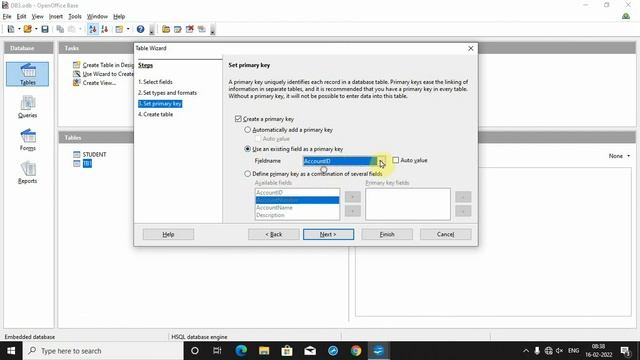Viewport: 640px width, 360px height.
Task: Open Google Chrome from taskbar
Action: tap(356, 351)
